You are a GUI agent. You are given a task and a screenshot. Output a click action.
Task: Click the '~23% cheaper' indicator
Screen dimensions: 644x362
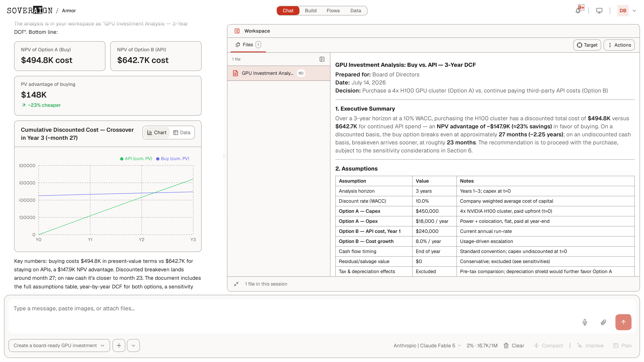(x=41, y=105)
